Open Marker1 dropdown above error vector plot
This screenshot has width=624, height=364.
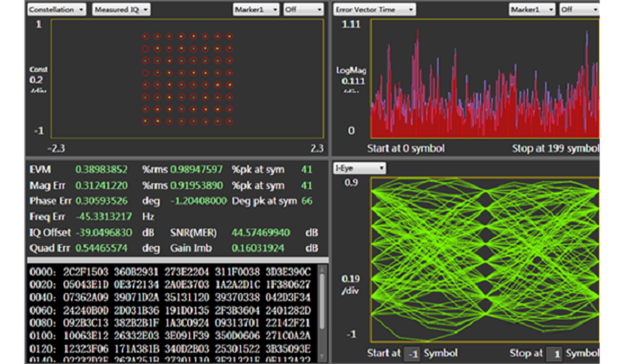point(533,9)
